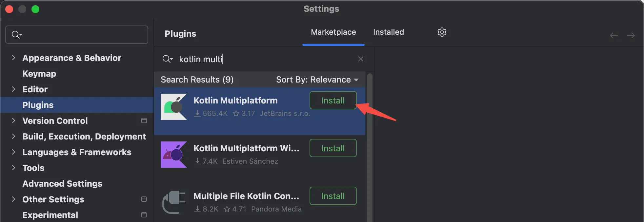Expand the Editor settings section
Image resolution: width=644 pixels, height=222 pixels.
point(13,89)
